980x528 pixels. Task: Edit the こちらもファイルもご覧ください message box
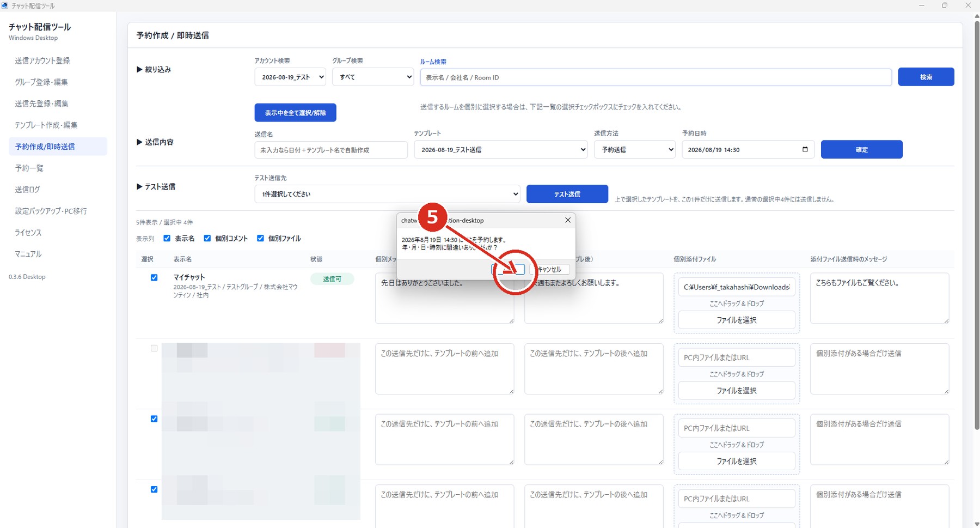tap(880, 299)
